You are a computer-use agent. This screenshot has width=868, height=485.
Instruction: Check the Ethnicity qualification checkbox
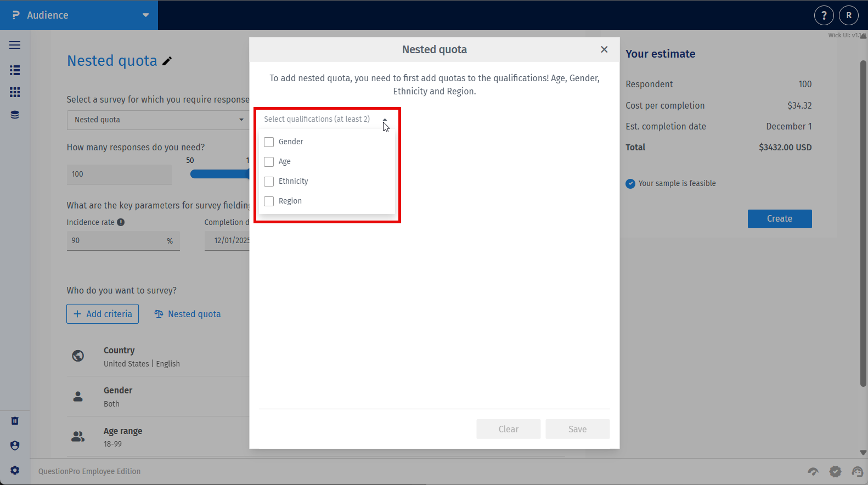click(x=269, y=182)
